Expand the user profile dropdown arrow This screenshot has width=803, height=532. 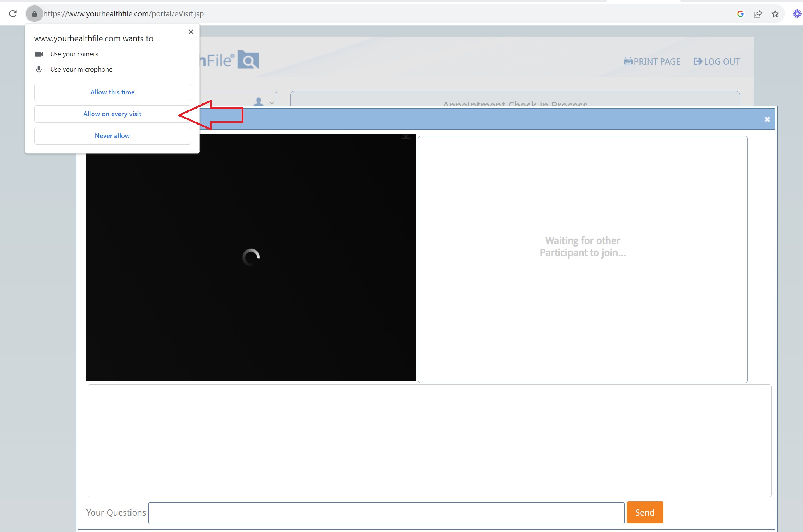tap(271, 103)
